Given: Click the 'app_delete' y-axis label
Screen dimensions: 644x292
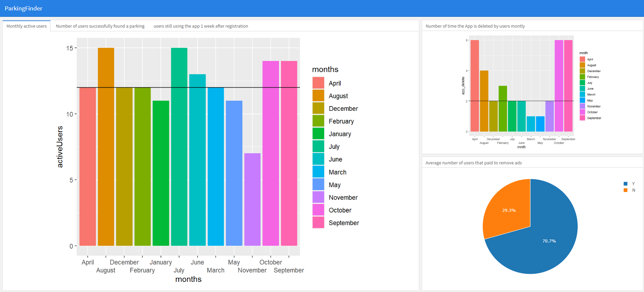Looking at the screenshot, I should point(463,86).
